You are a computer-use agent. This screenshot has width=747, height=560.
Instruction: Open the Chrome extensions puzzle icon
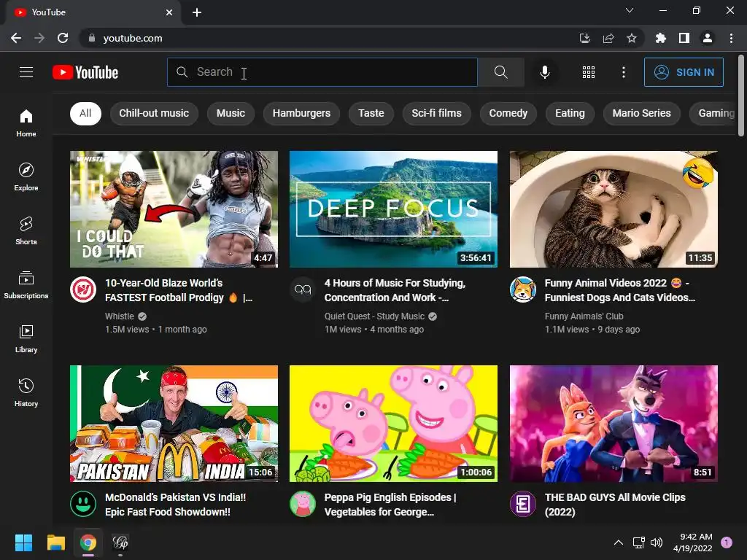click(661, 38)
